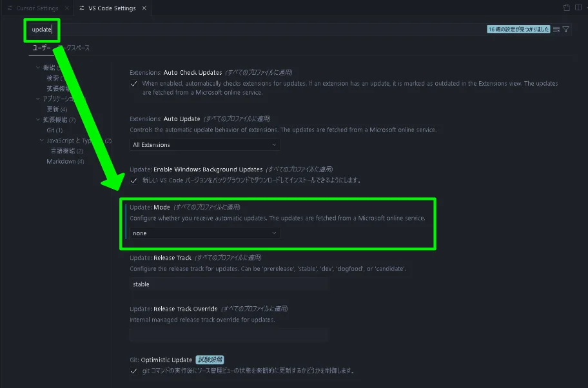Select the 機能 category in the tree
Image resolution: width=588 pixels, height=388 pixels.
coord(52,68)
